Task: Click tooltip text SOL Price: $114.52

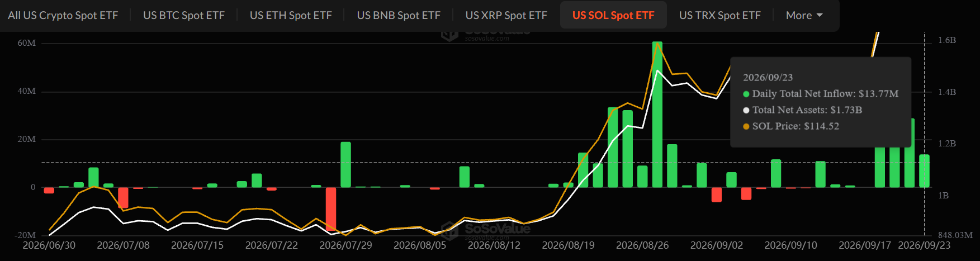Action: [796, 126]
